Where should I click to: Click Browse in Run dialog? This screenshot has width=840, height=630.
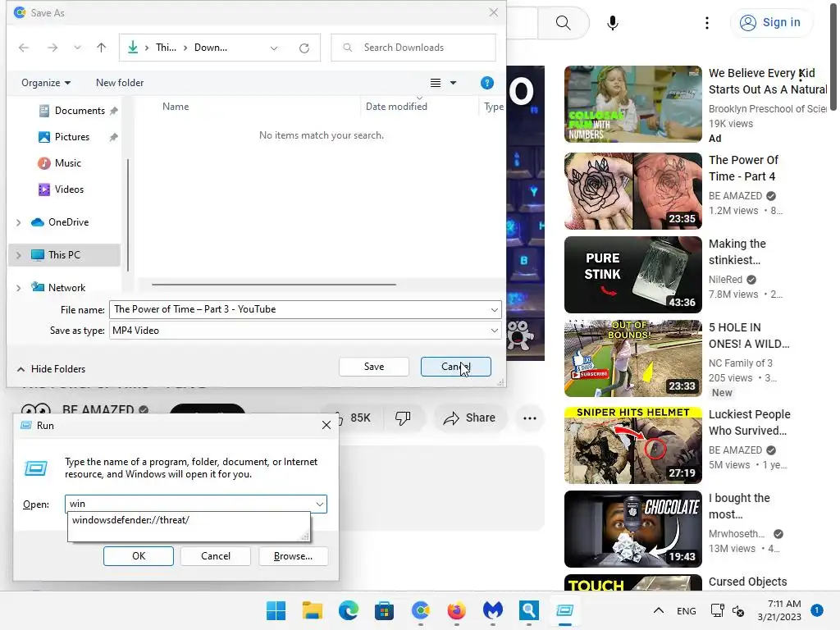[x=293, y=556]
